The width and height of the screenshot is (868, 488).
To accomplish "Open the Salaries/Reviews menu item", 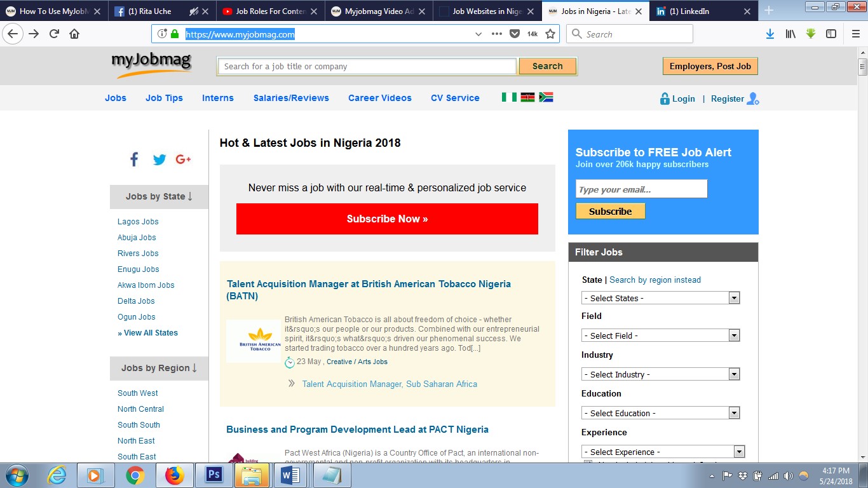I will pyautogui.click(x=291, y=98).
